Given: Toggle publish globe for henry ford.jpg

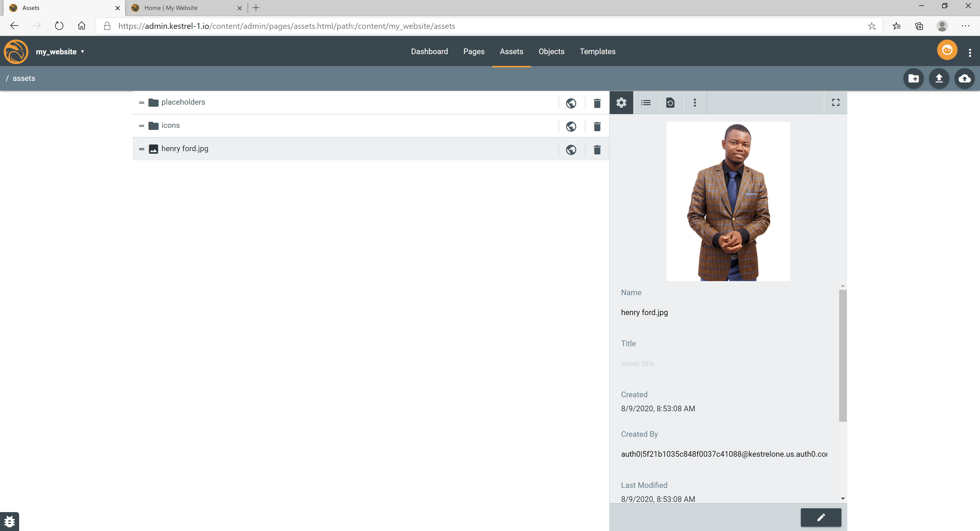Looking at the screenshot, I should (x=571, y=150).
